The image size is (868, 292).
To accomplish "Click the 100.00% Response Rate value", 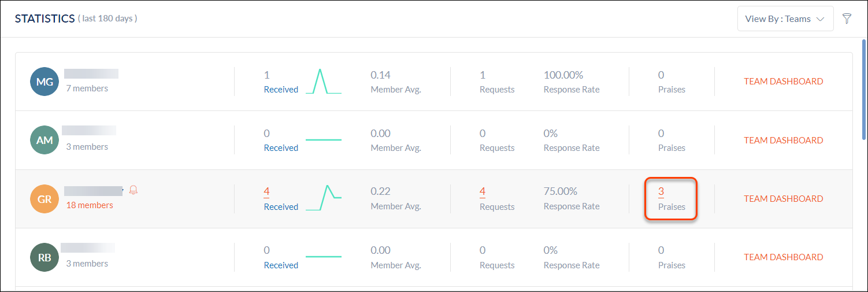I will [x=563, y=75].
